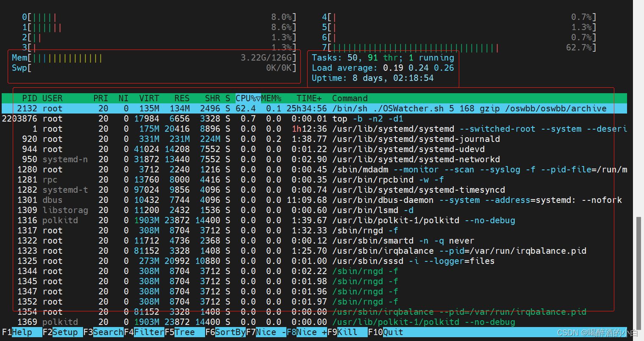Select /sbin/rngd -f row with PID 1317
The width and height of the screenshot is (644, 341).
tap(314, 230)
